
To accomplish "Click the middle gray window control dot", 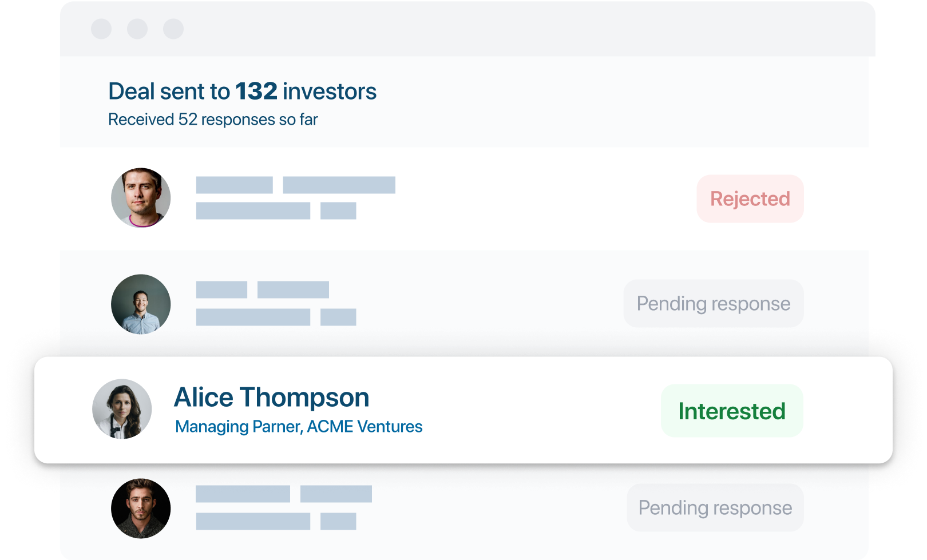I will (137, 29).
